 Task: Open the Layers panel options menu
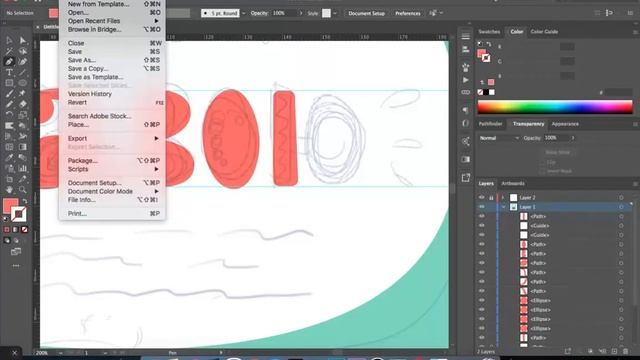point(635,184)
